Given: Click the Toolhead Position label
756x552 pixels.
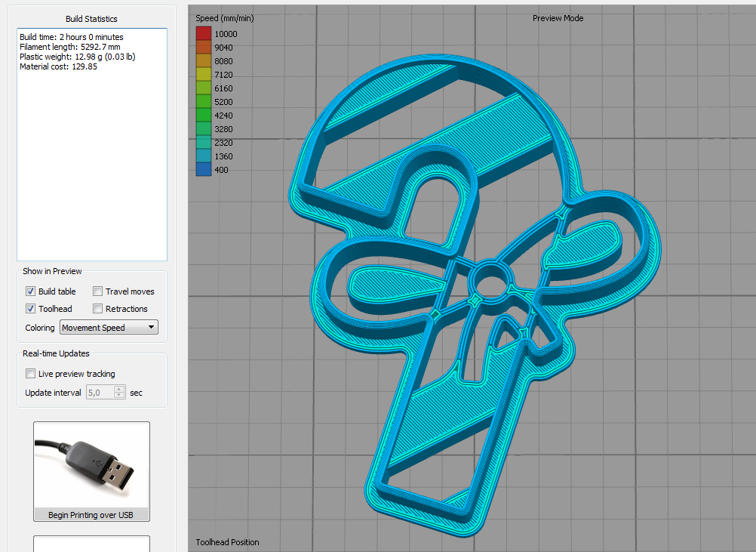Looking at the screenshot, I should [227, 542].
